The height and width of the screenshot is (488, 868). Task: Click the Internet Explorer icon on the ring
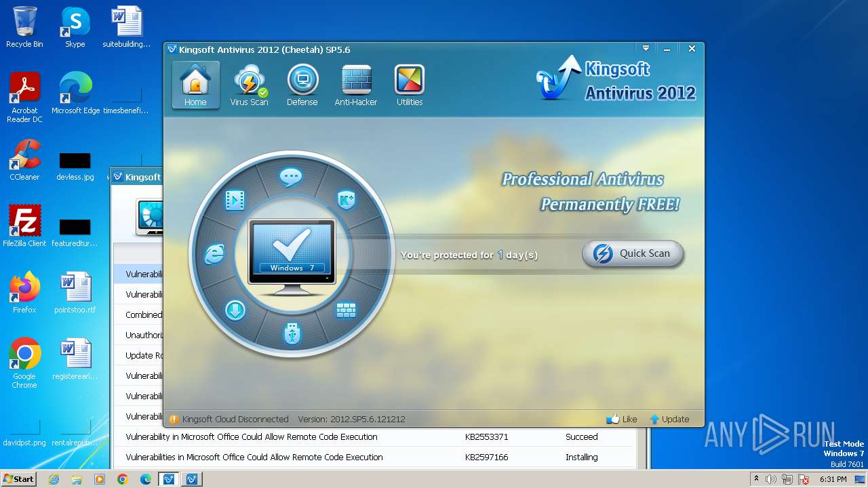tap(214, 254)
